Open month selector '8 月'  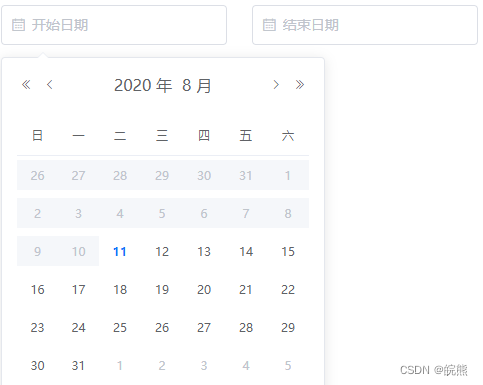point(197,85)
